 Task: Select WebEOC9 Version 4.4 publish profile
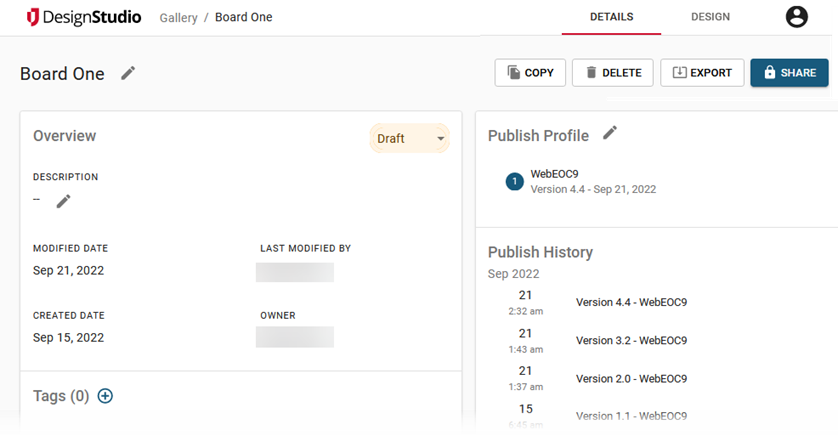[x=592, y=181]
